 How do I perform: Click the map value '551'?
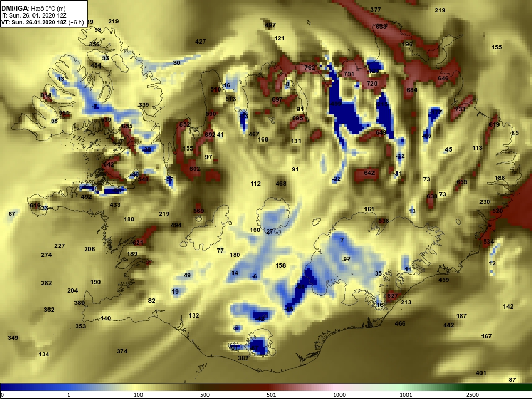point(64,113)
